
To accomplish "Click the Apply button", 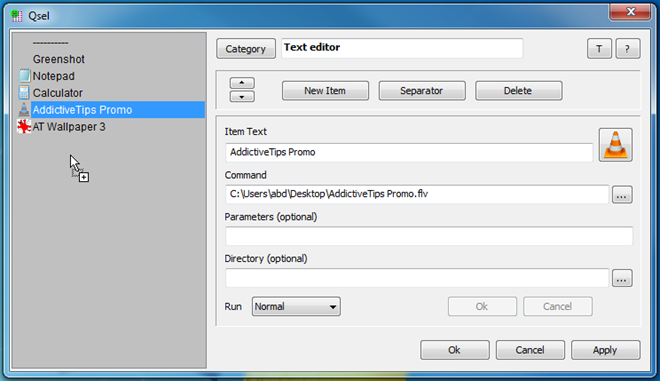I will [x=605, y=350].
